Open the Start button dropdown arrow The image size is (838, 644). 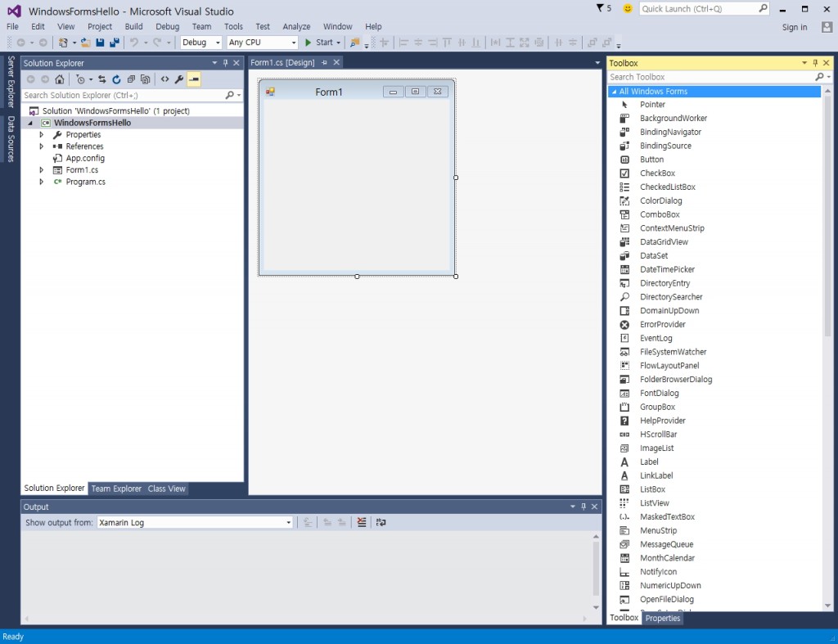(x=338, y=43)
